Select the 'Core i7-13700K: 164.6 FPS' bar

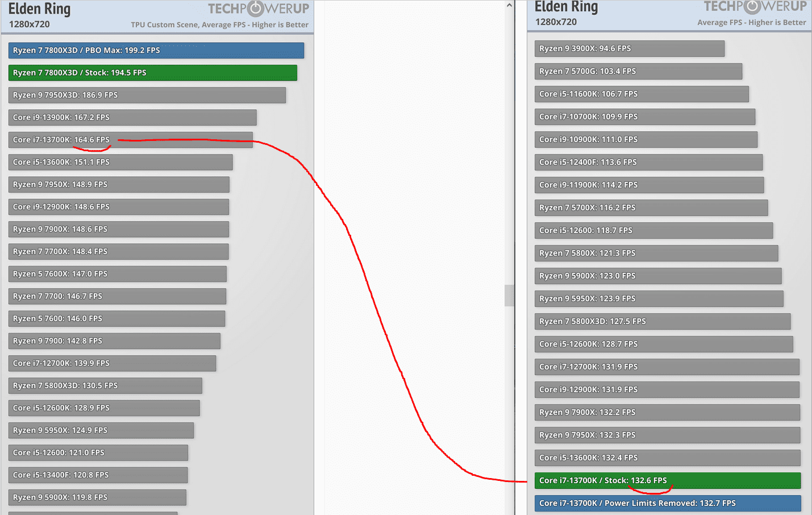(x=131, y=140)
